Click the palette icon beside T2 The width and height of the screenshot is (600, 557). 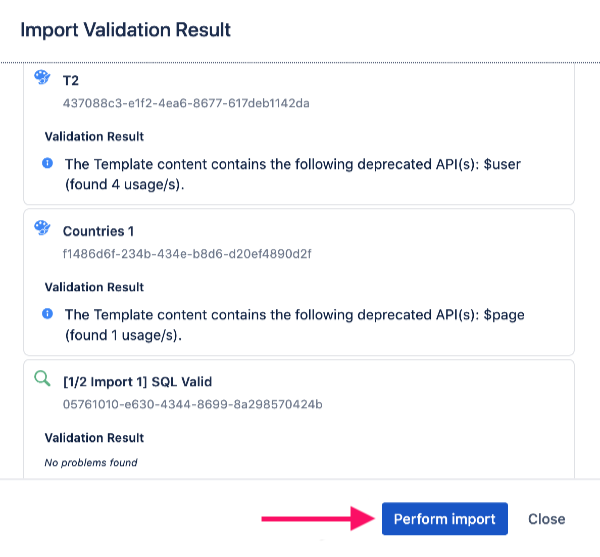[42, 78]
